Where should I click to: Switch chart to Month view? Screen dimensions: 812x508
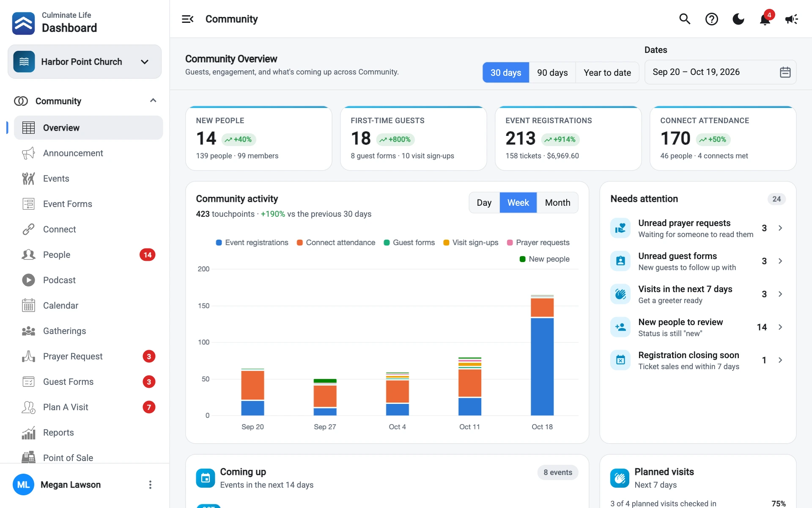557,203
